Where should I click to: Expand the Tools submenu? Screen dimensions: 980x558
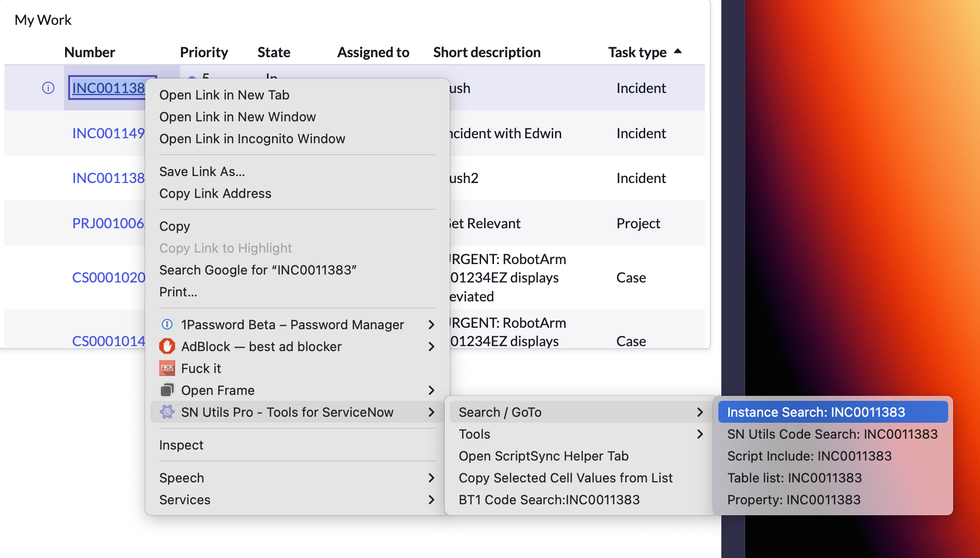pos(474,434)
